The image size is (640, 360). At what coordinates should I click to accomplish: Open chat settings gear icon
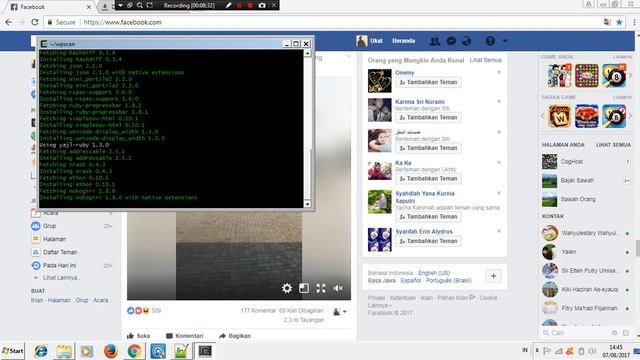pos(614,333)
